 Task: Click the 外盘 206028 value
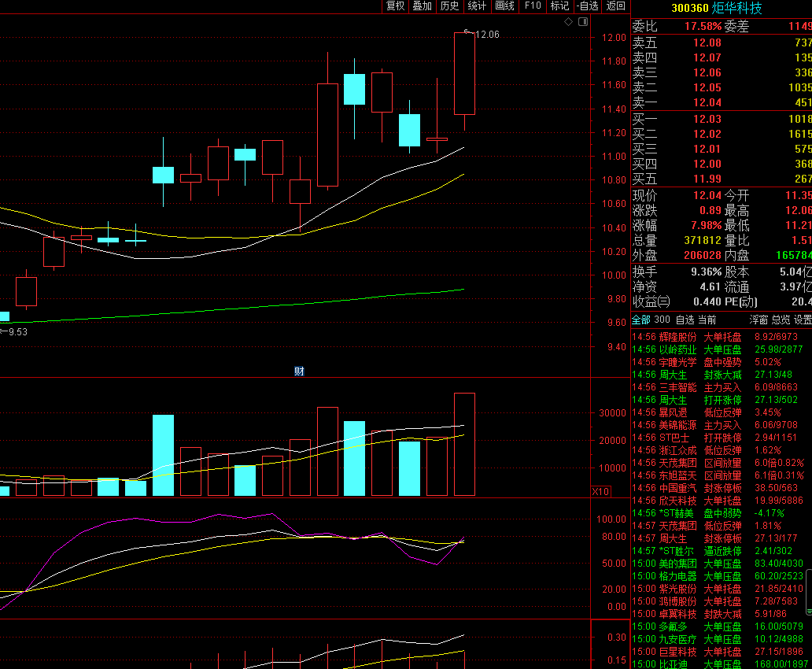(x=702, y=256)
